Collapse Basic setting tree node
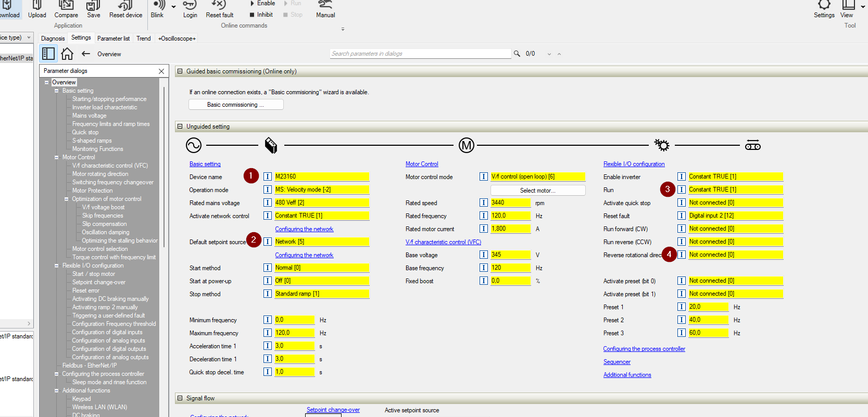The height and width of the screenshot is (417, 868). click(57, 91)
